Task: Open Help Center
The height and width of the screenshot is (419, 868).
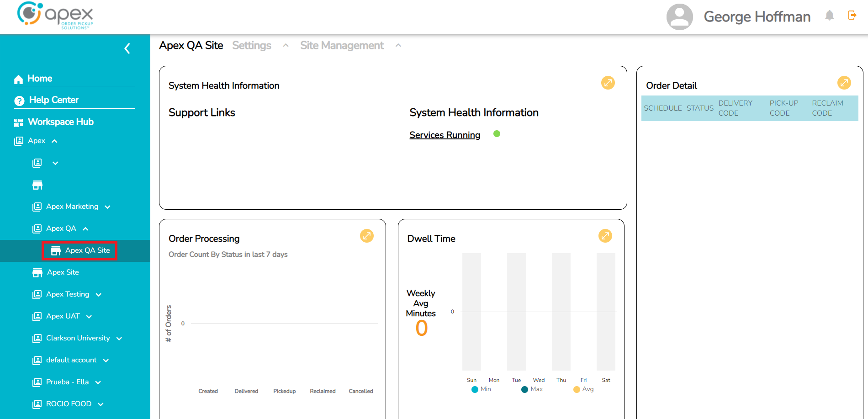Action: click(53, 100)
